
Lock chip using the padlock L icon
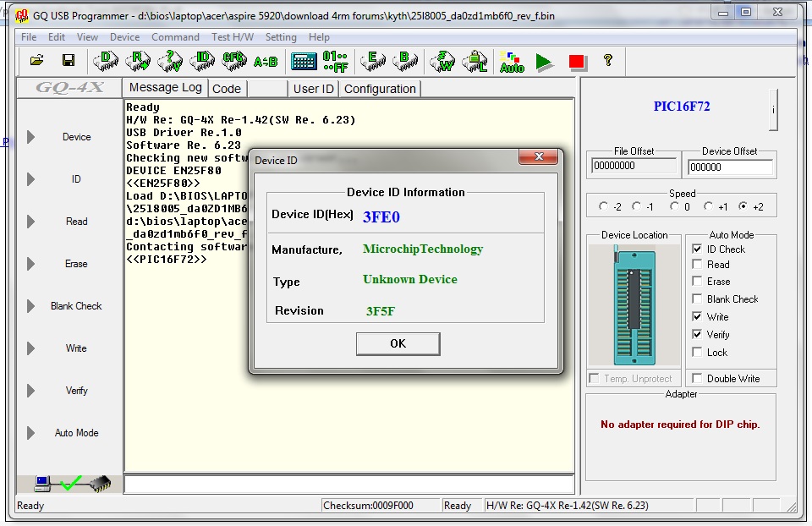click(475, 61)
